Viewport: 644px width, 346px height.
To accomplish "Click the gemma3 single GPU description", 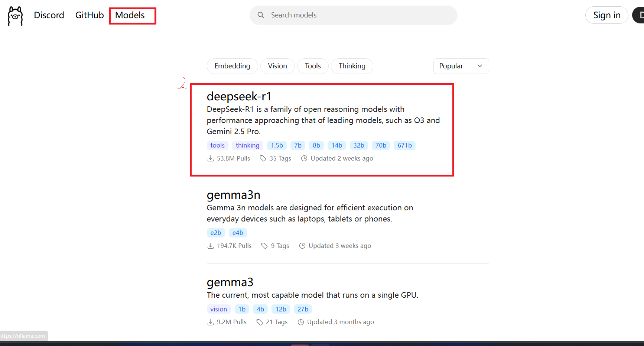I will [x=313, y=295].
